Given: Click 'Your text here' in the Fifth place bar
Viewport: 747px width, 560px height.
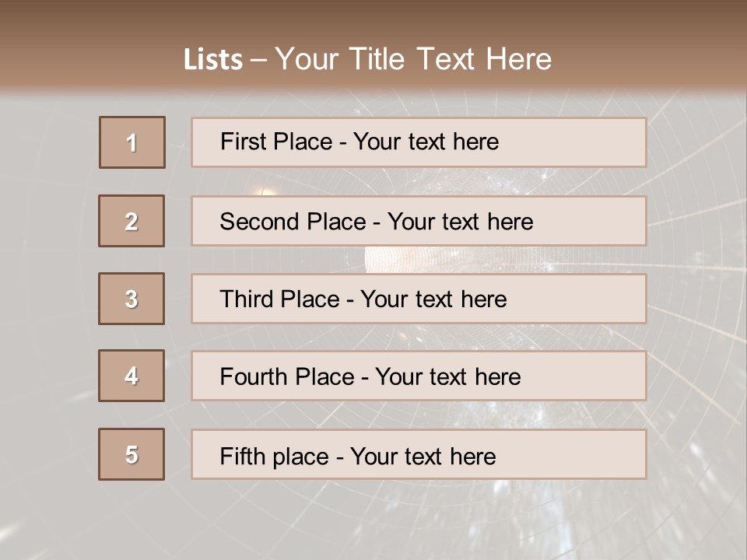Looking at the screenshot, I should coord(423,457).
